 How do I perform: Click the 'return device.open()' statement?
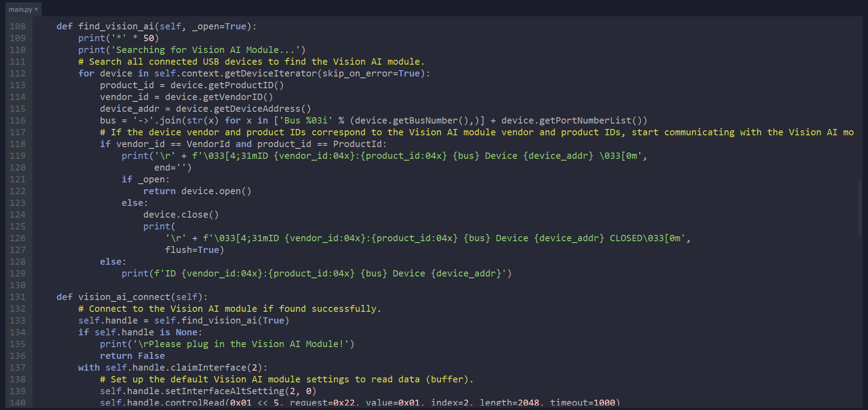(197, 191)
